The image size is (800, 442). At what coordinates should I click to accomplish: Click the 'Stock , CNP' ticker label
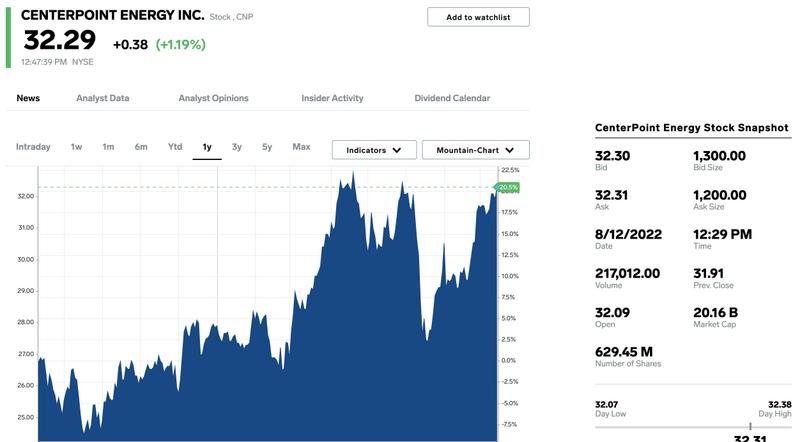pyautogui.click(x=231, y=17)
